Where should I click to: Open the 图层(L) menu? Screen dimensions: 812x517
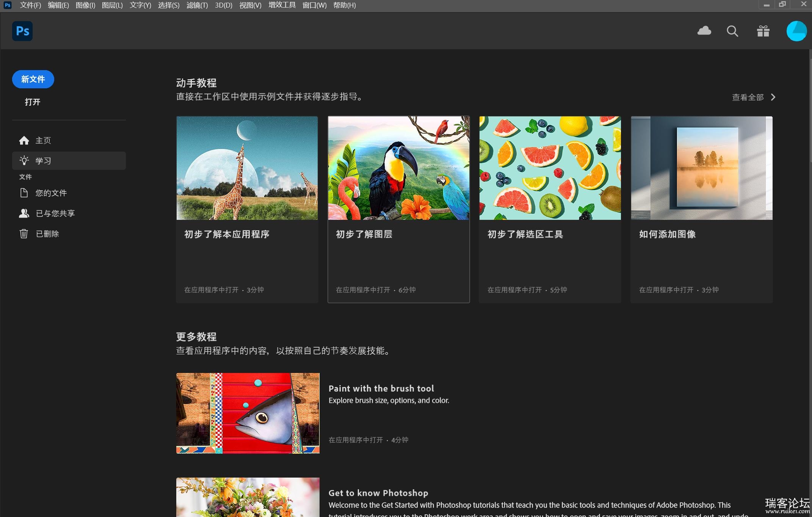click(112, 5)
